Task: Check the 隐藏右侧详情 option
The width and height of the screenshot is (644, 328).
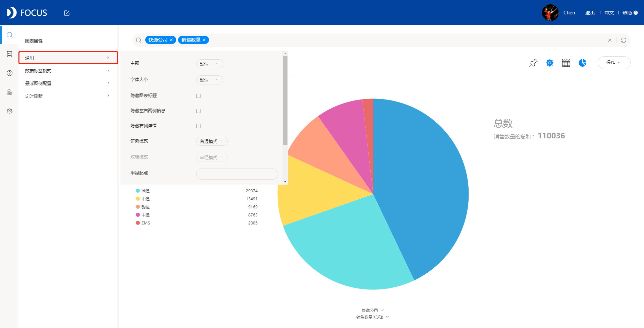Action: tap(198, 126)
